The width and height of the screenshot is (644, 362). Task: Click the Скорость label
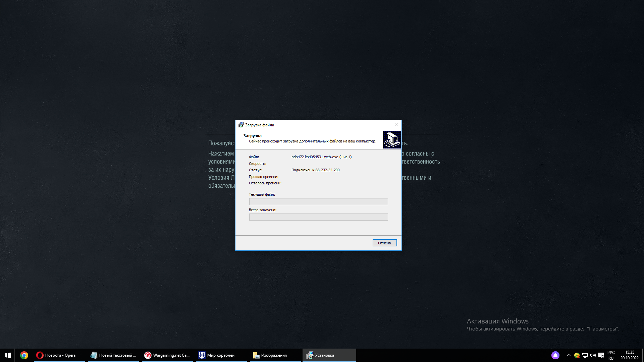[x=258, y=164]
